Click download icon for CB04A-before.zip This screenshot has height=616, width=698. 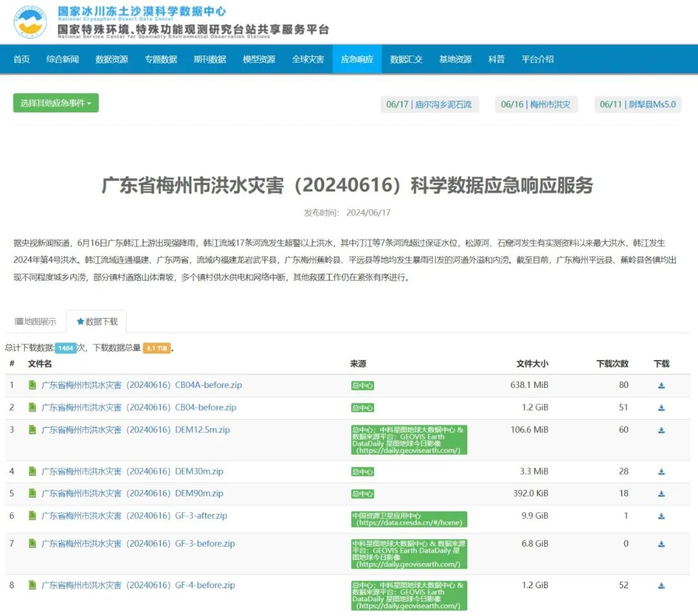coord(661,386)
